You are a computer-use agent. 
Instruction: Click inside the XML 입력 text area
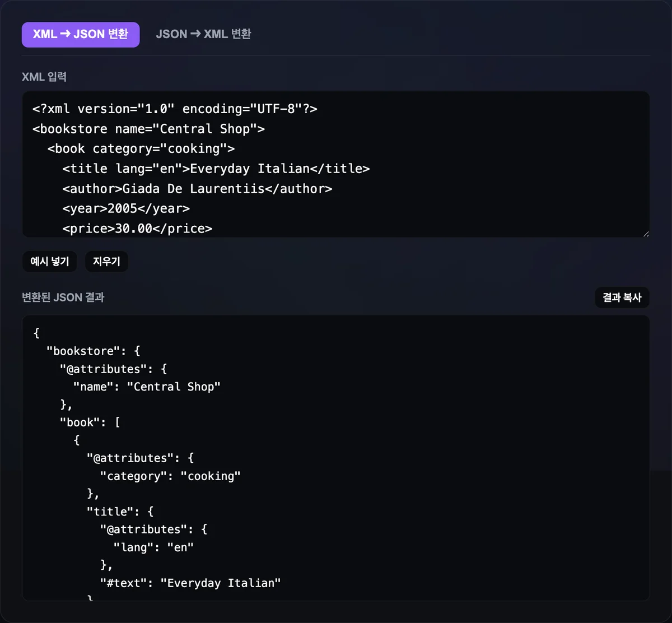[335, 164]
